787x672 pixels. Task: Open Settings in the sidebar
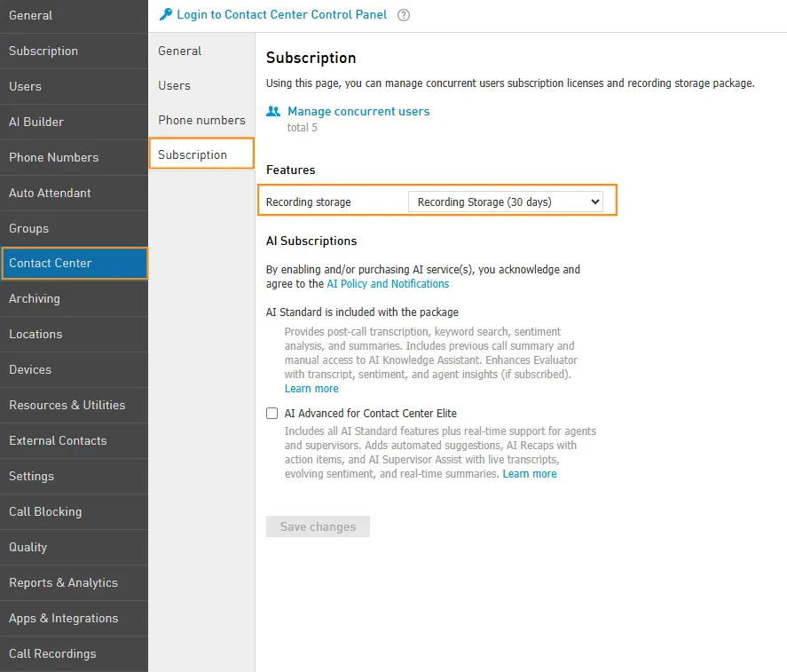(74, 476)
